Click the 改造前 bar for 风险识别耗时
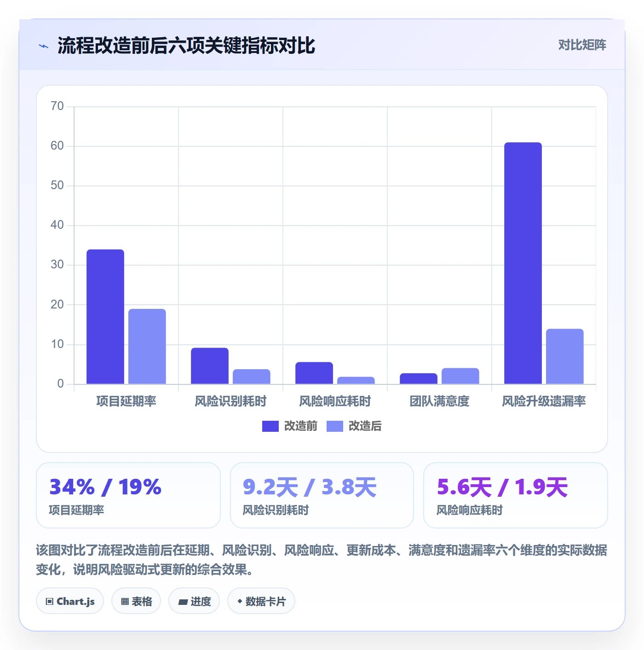The height and width of the screenshot is (650, 644). point(210,366)
